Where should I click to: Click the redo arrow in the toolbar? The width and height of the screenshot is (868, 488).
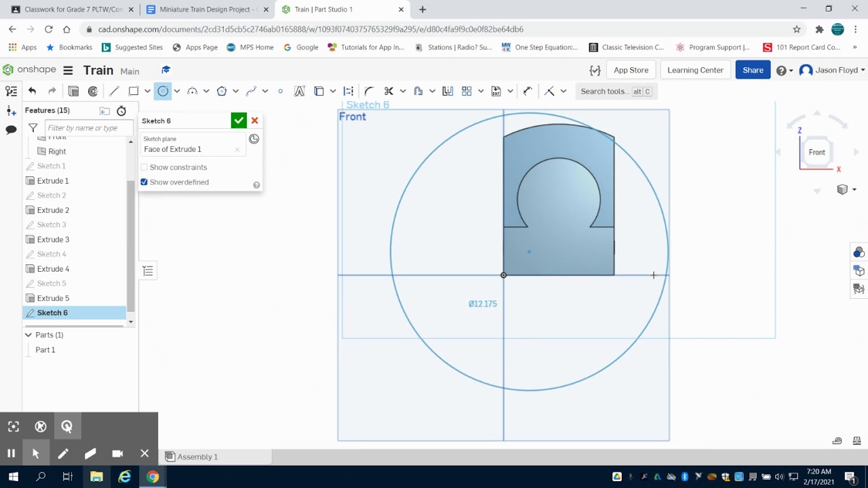52,91
